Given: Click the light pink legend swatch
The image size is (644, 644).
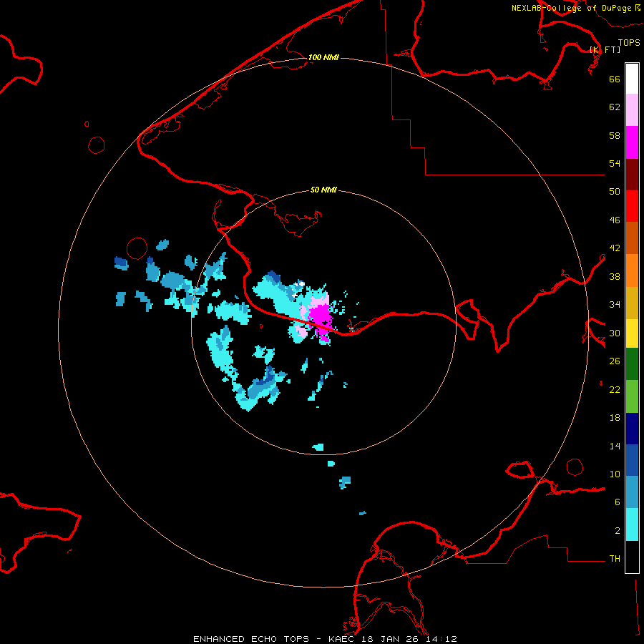Looking at the screenshot, I should click(x=632, y=110).
